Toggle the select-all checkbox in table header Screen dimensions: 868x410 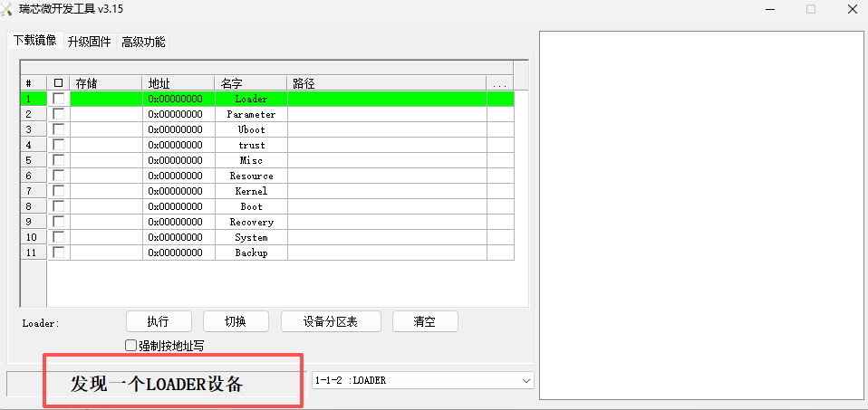(x=59, y=83)
